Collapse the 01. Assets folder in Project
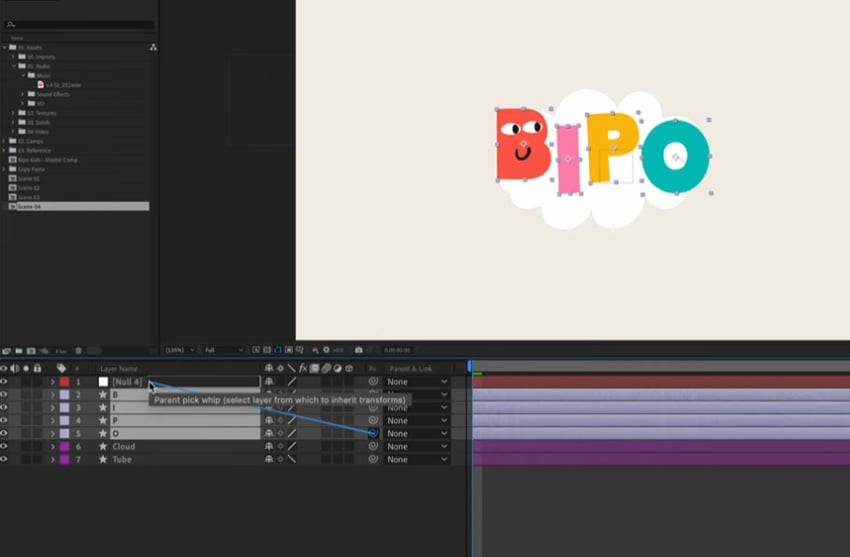The height and width of the screenshot is (557, 850). point(5,48)
